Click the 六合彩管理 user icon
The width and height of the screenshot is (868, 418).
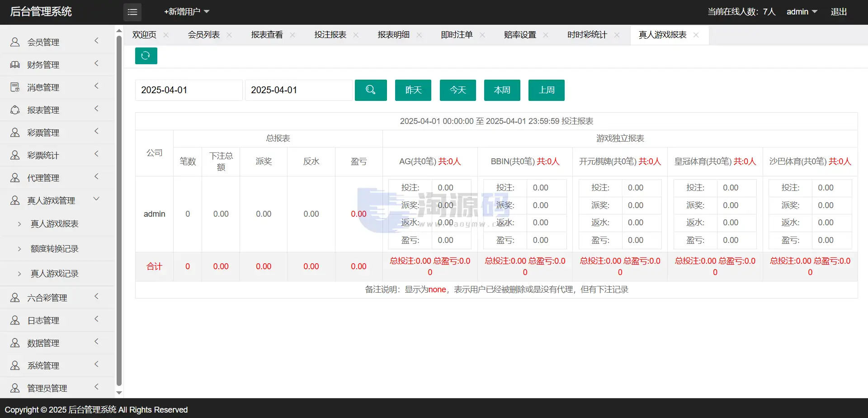pos(15,298)
